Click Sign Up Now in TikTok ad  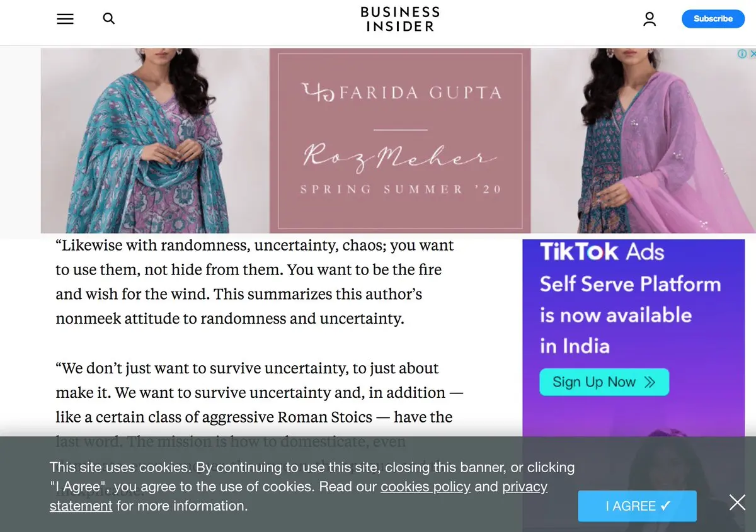pos(604,382)
